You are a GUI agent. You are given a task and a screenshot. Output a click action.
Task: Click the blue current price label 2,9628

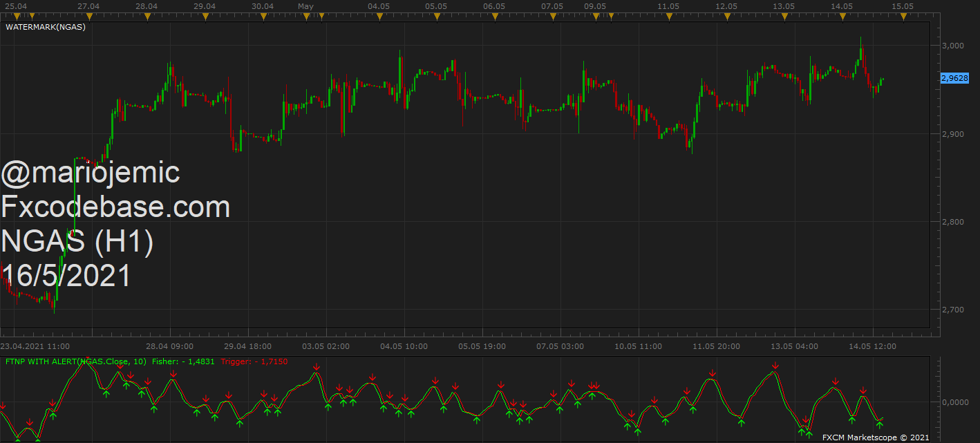click(955, 79)
